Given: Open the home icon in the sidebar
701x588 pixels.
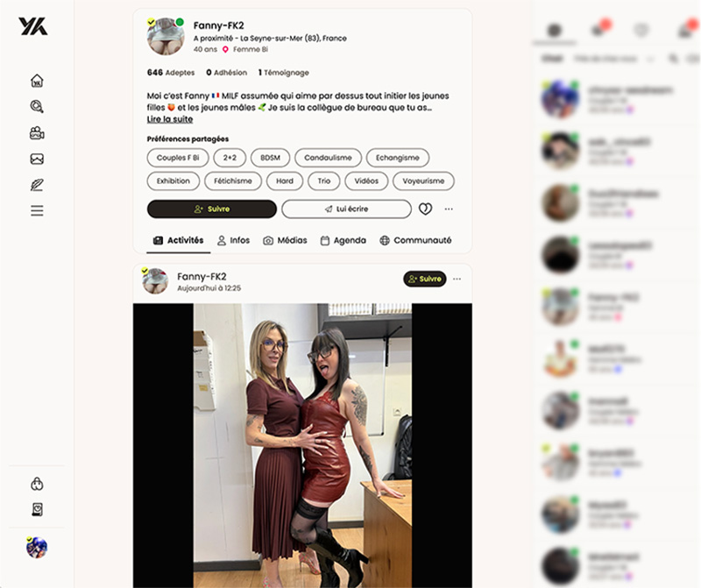Looking at the screenshot, I should [x=37, y=81].
